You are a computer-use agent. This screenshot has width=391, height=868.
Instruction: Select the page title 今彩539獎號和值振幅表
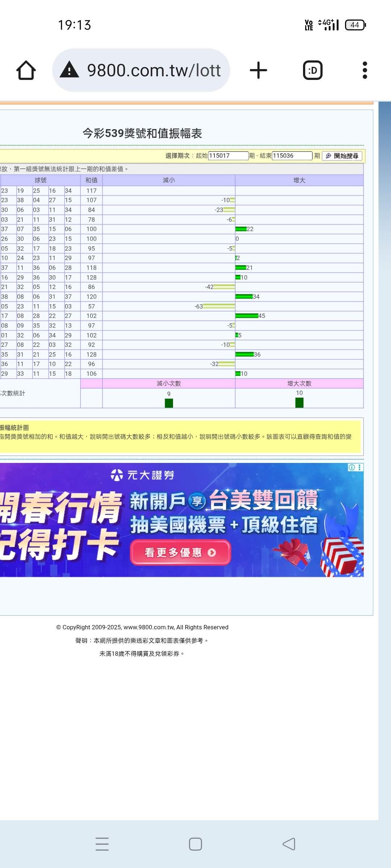(x=142, y=133)
